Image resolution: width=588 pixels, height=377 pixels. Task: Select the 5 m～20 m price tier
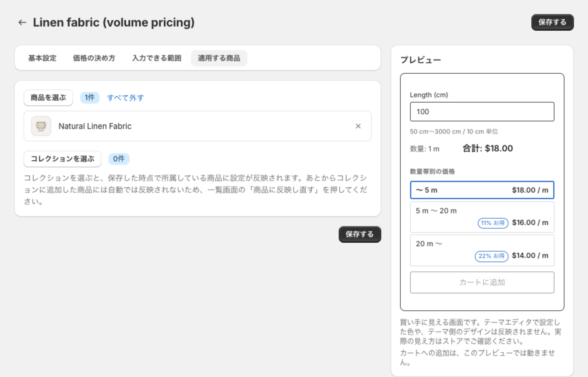pyautogui.click(x=482, y=217)
